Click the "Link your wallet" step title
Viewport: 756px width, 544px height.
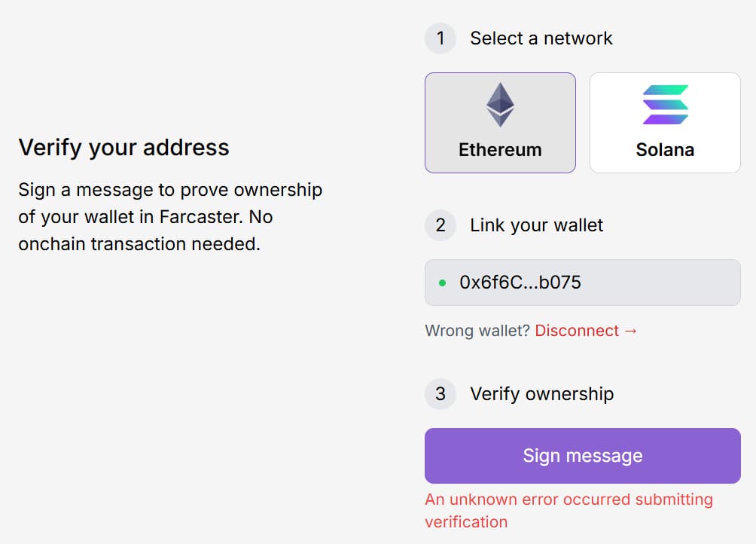click(536, 225)
